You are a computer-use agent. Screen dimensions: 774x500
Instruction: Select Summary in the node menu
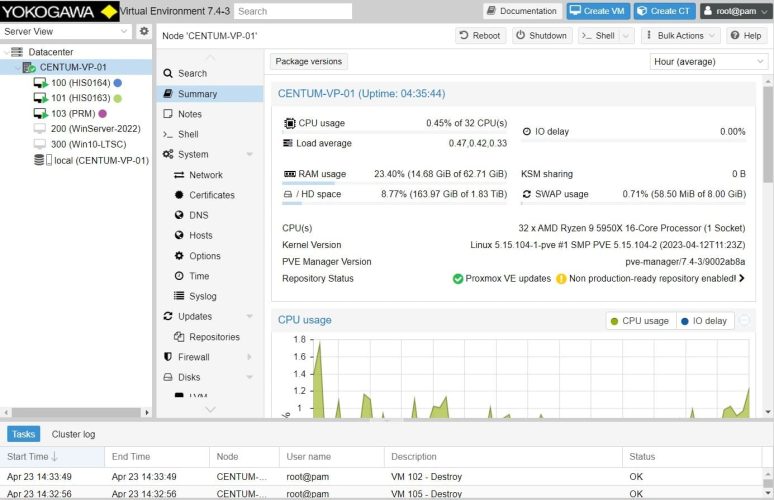pyautogui.click(x=209, y=93)
